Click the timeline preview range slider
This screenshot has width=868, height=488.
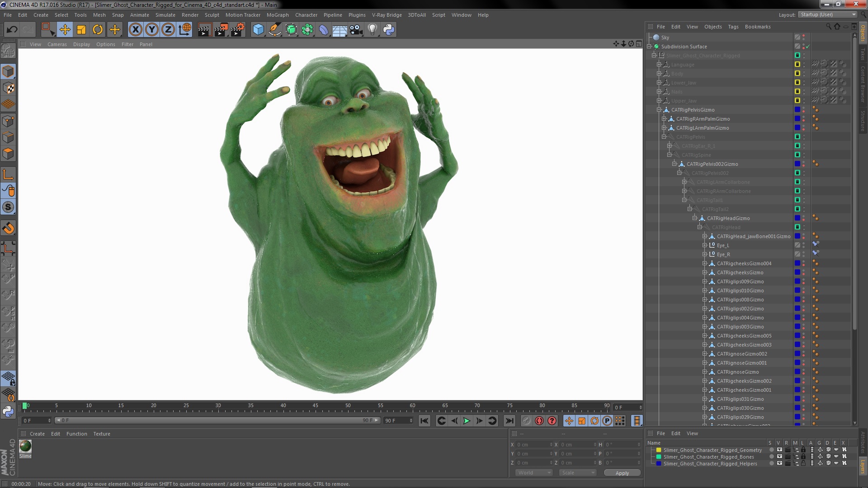tap(217, 421)
